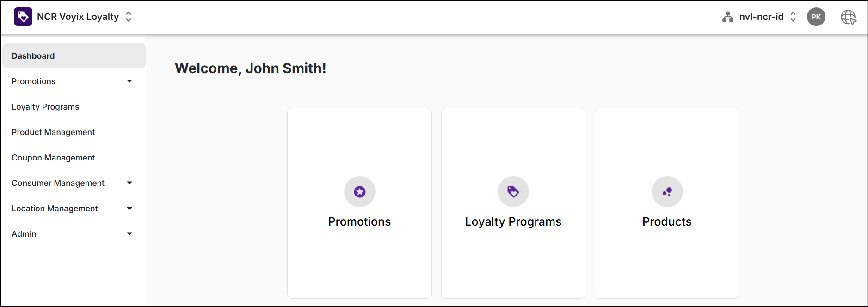This screenshot has height=307, width=868.
Task: Select Dashboard in the sidebar
Action: coord(33,56)
